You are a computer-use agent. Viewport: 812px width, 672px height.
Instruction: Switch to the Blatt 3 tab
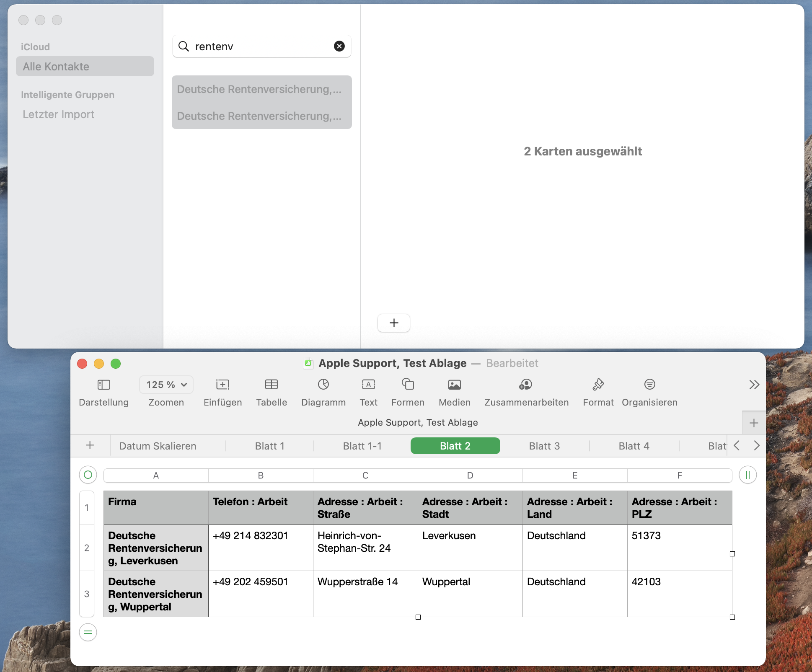click(544, 446)
